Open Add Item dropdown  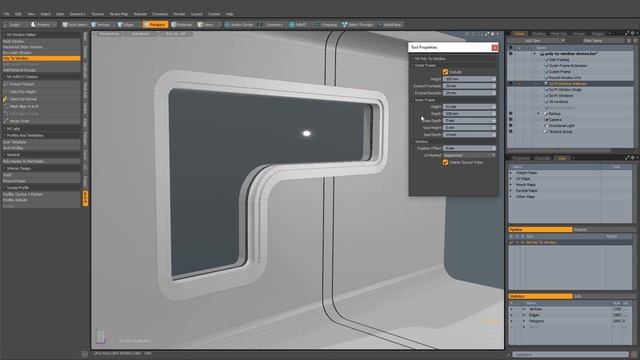coord(536,41)
